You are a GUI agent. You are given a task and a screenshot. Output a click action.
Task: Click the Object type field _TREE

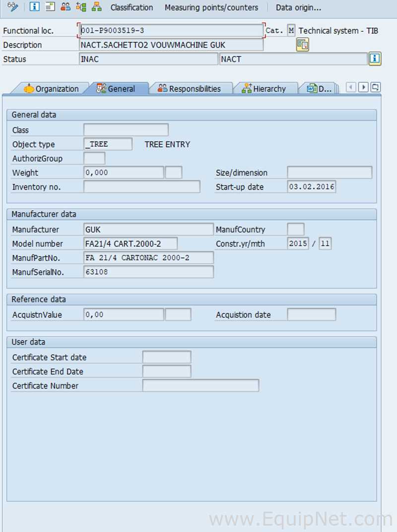(x=108, y=144)
